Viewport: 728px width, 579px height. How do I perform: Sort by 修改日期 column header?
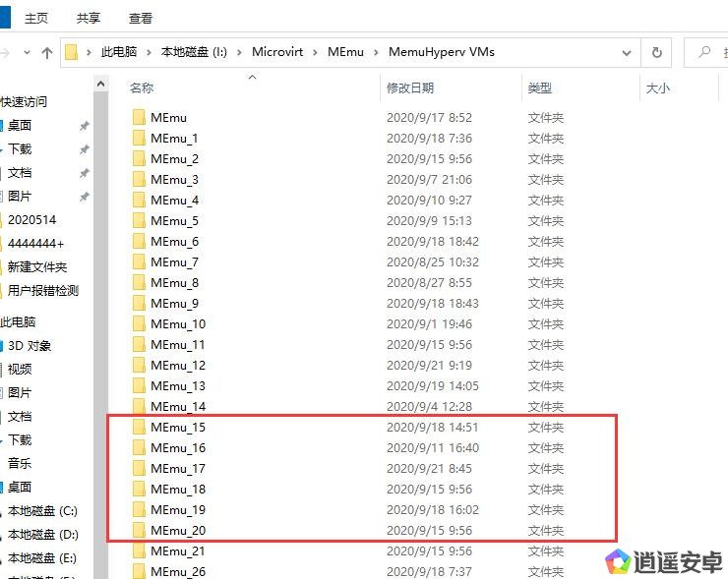[x=410, y=87]
